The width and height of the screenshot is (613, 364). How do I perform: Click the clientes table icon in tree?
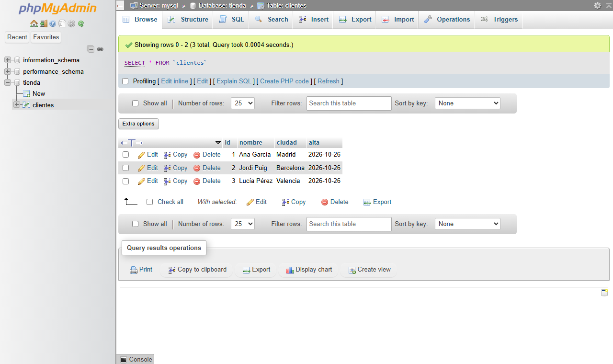pos(27,105)
